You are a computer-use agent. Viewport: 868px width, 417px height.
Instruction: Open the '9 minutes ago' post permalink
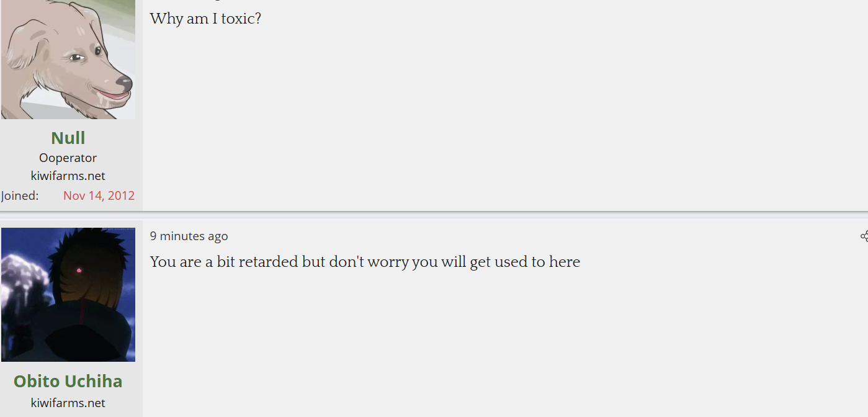click(x=189, y=236)
